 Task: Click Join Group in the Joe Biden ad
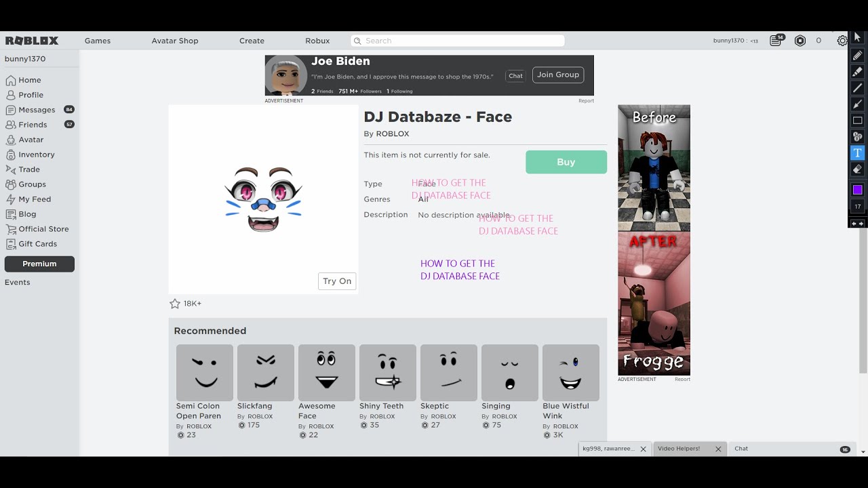[558, 75]
